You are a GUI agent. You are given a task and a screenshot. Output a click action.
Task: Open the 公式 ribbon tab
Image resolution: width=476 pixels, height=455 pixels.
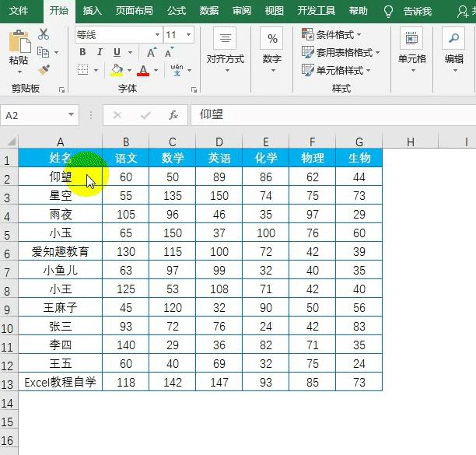(177, 11)
